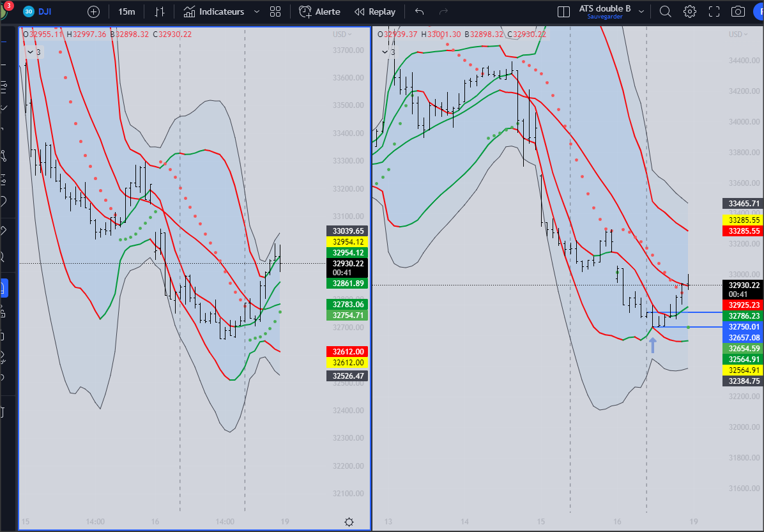Screen dimensions: 764x532
Task: Click the yellow 32564.91 price label
Action: [744, 370]
